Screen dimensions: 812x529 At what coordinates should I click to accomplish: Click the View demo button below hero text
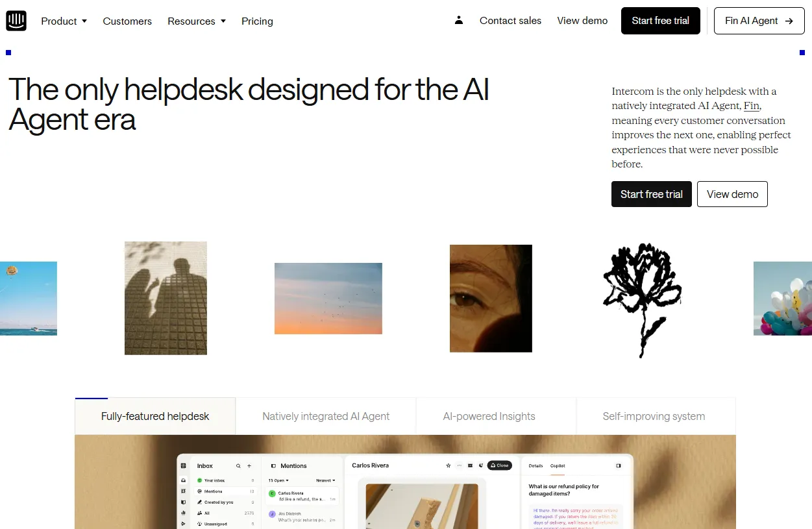coord(732,194)
